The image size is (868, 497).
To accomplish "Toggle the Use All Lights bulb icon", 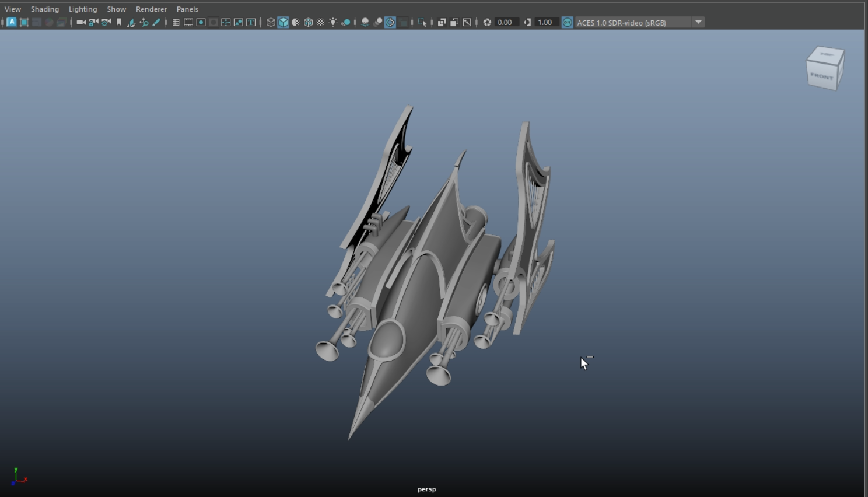I will coord(333,22).
